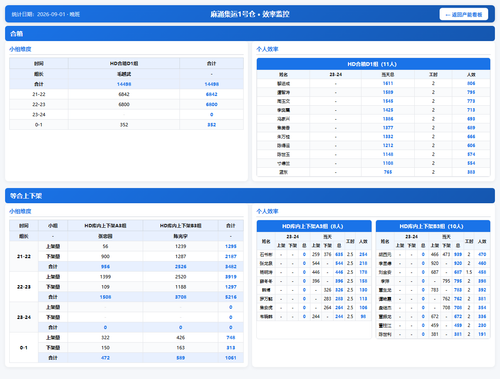This screenshot has height=379, width=500.
Task: Click the black 352 cell in the 0-1 row
Action: 124,125
